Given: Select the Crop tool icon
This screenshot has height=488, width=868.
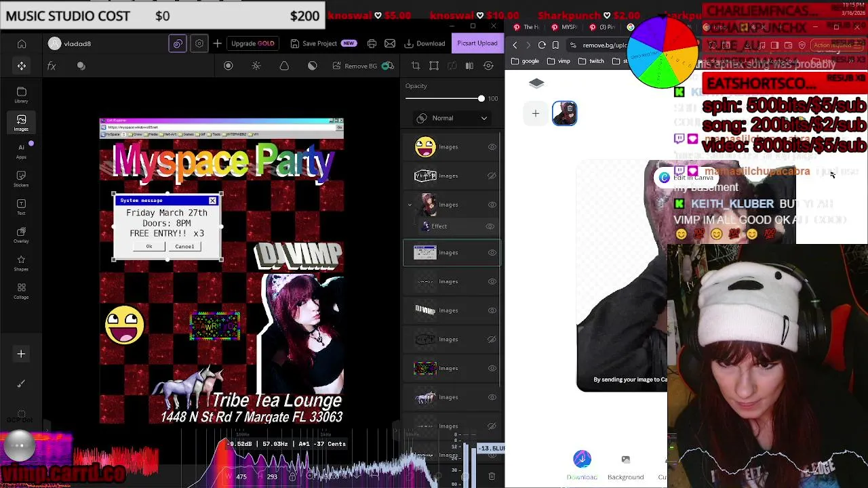Looking at the screenshot, I should (x=416, y=66).
